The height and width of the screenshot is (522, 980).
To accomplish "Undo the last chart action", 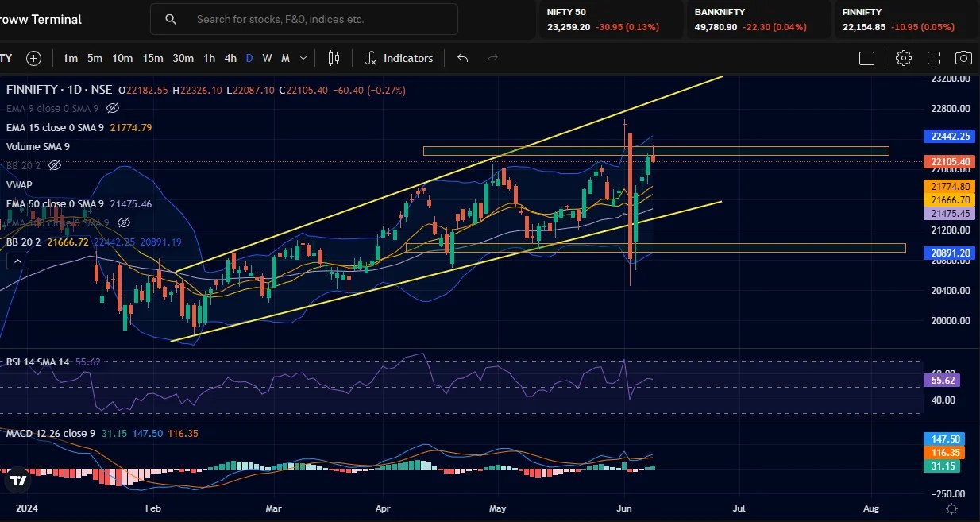I will (x=462, y=58).
